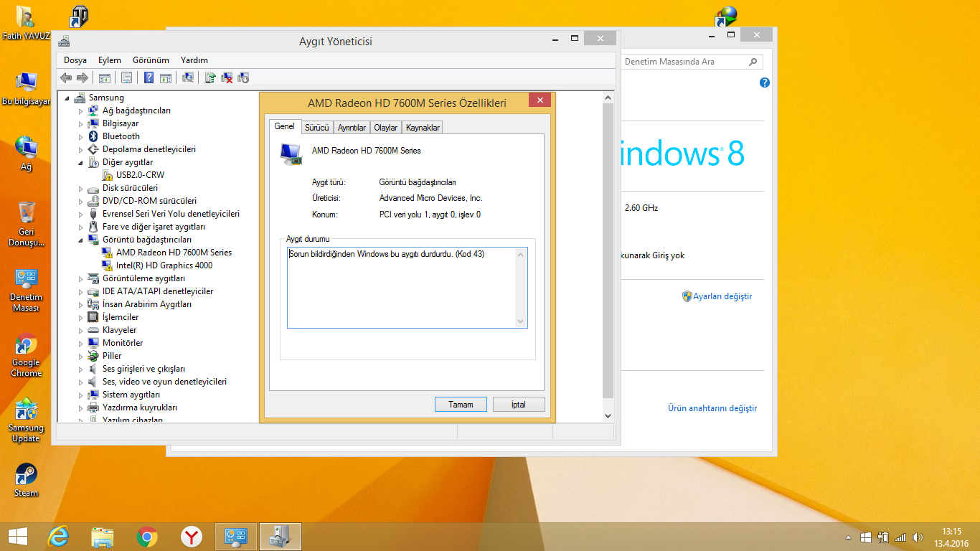Image resolution: width=980 pixels, height=551 pixels.
Task: Open File Explorer from the taskbar
Action: coord(103,537)
